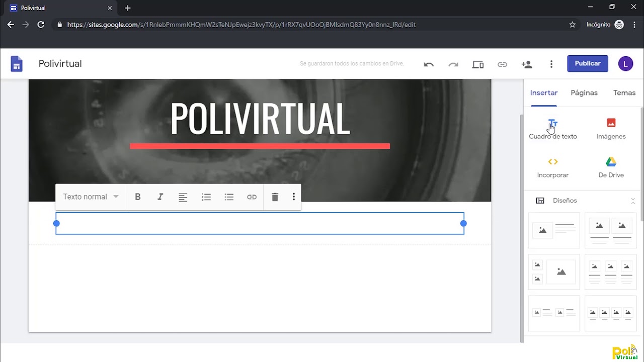Open the Texto normal style dropdown

pyautogui.click(x=91, y=197)
